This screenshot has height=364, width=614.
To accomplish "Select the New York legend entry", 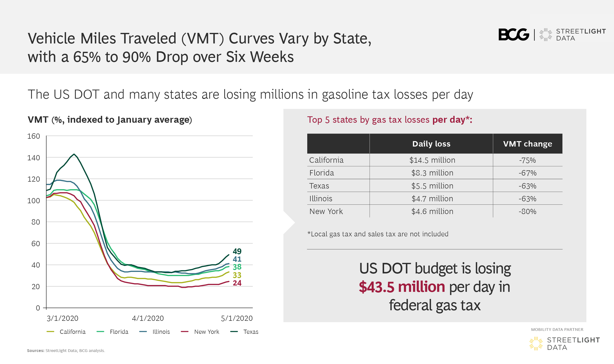I will [200, 332].
